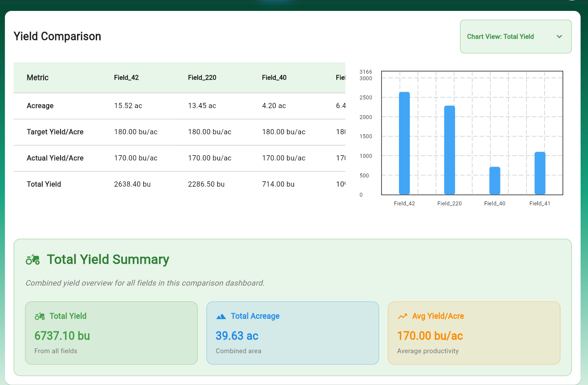
Task: Click the Field_40 column header
Action: [274, 78]
